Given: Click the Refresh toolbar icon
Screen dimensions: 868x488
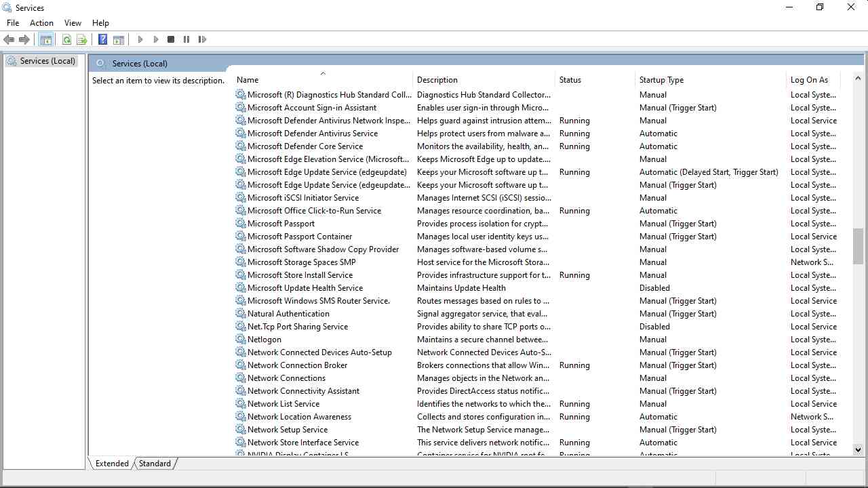Looking at the screenshot, I should pos(66,40).
